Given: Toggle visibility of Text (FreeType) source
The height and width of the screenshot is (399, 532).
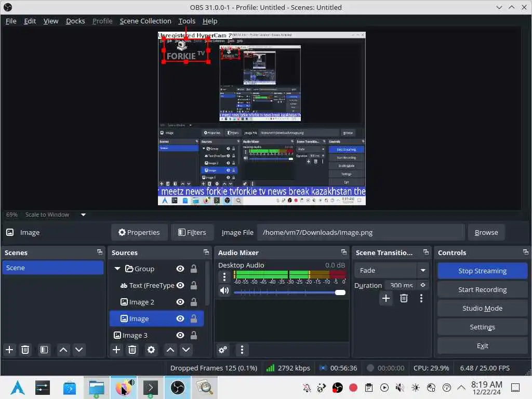Looking at the screenshot, I should click(180, 285).
